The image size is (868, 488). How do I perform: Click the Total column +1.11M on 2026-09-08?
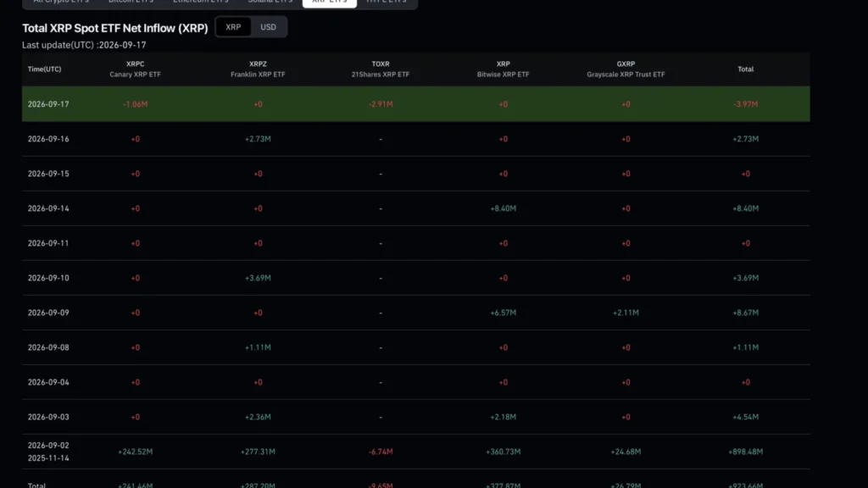click(x=746, y=347)
